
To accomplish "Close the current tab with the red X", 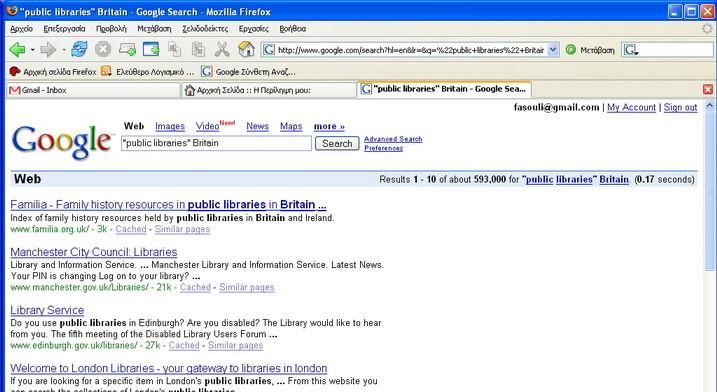I will [708, 89].
